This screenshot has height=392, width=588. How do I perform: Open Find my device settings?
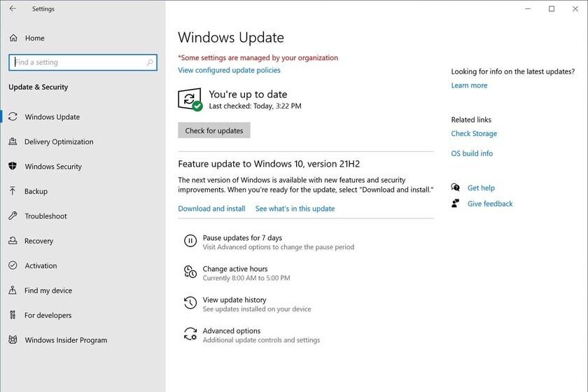tap(48, 290)
